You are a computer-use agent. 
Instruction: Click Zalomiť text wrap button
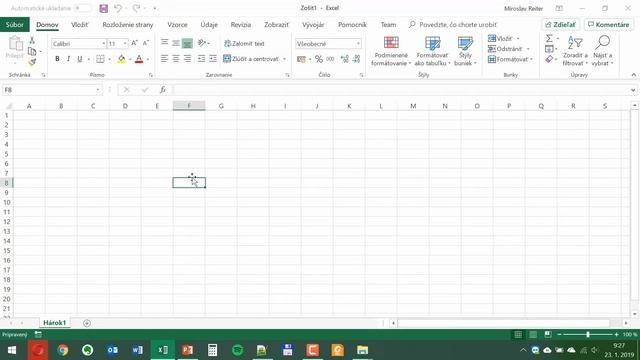coord(244,43)
